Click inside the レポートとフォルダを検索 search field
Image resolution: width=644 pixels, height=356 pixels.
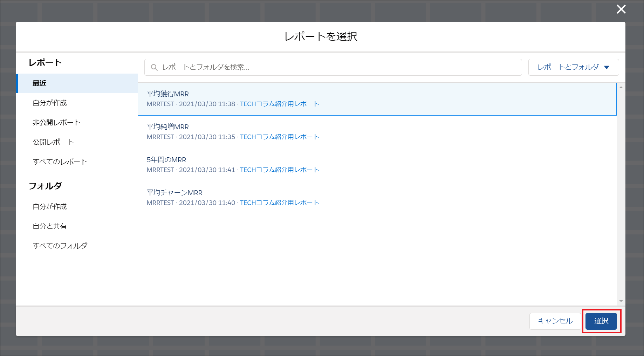click(x=333, y=67)
